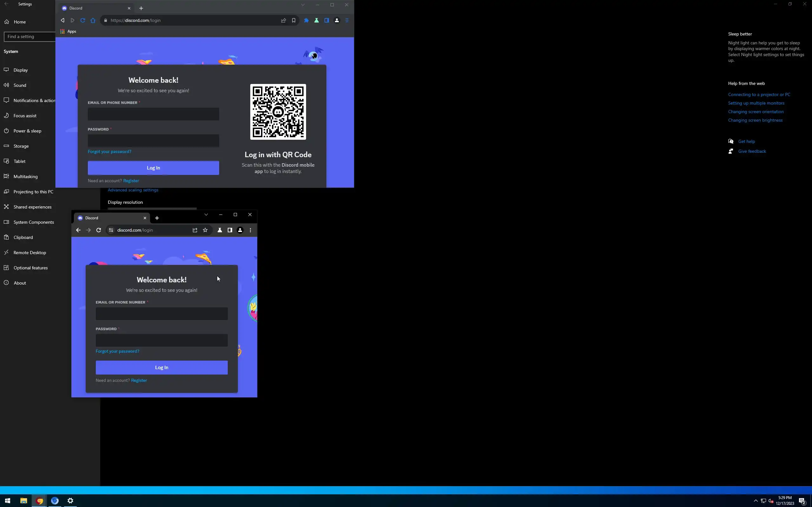Click the blue puzzle-piece extensions icon
This screenshot has height=507, width=812.
point(306,21)
